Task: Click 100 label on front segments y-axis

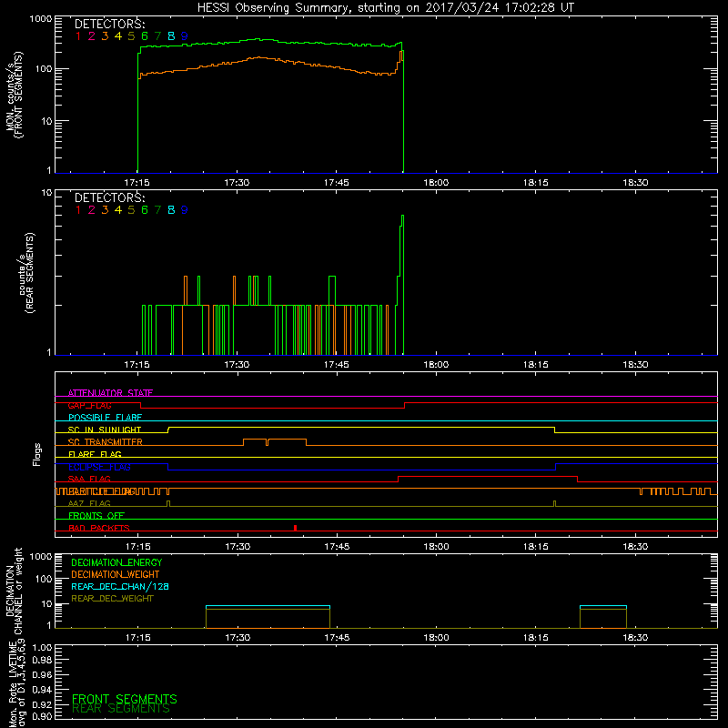Action: 44,69
